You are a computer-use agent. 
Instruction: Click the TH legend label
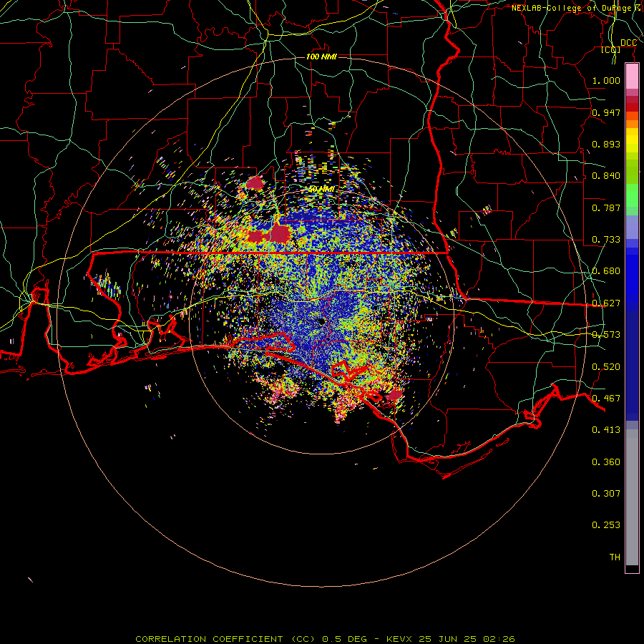[x=615, y=557]
